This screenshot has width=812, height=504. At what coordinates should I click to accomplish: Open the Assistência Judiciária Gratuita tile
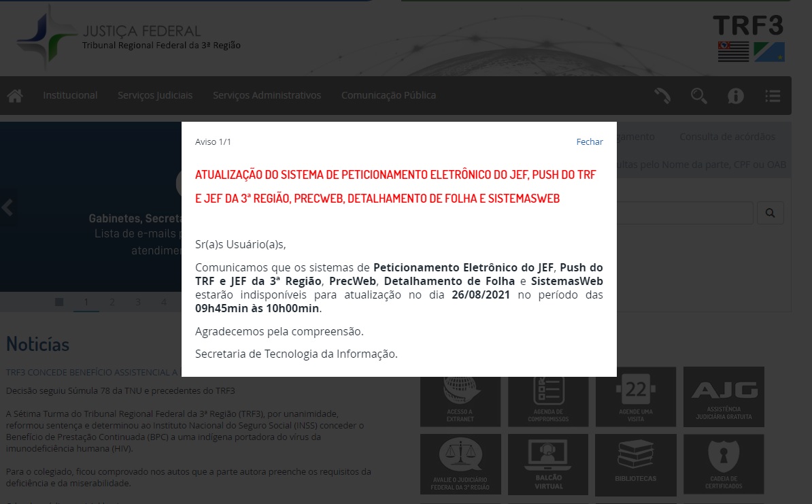tap(724, 397)
